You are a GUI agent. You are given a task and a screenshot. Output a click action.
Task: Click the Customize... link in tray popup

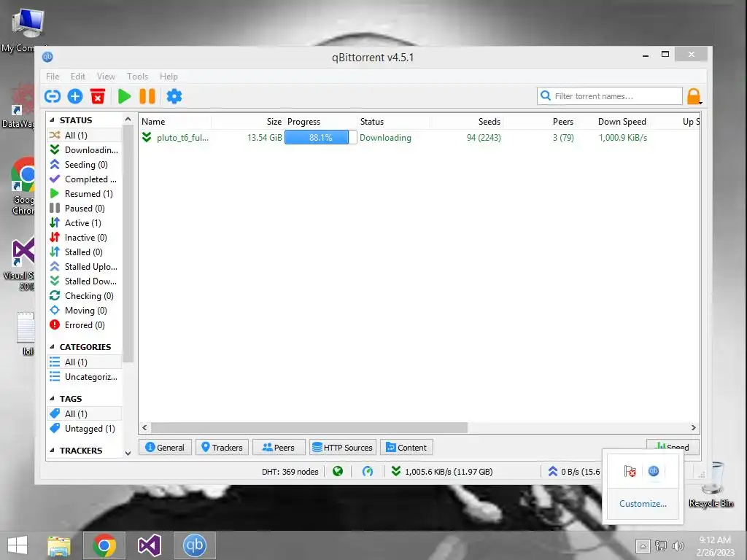(x=643, y=503)
